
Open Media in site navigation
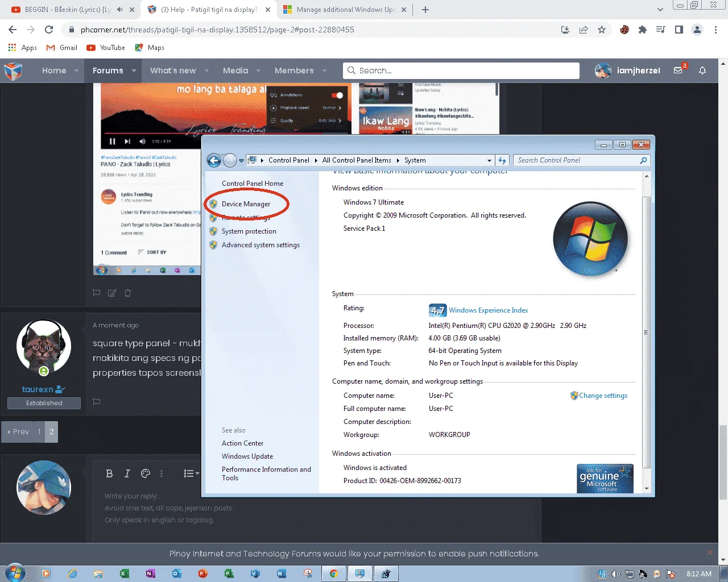click(235, 70)
